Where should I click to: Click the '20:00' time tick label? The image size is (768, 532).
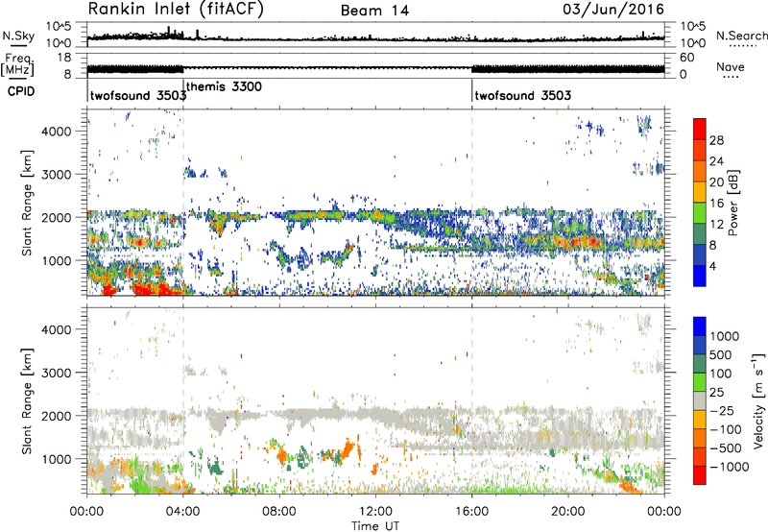pyautogui.click(x=567, y=512)
